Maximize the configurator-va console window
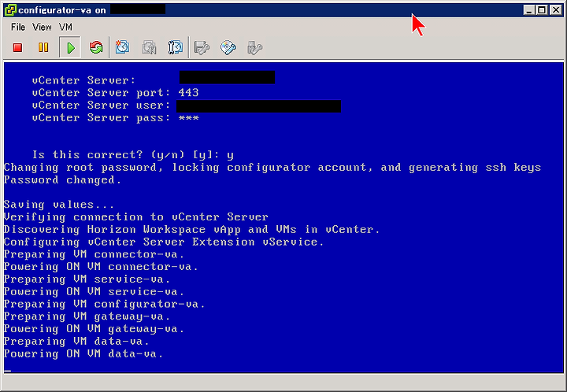This screenshot has width=567, height=392. pos(542,10)
